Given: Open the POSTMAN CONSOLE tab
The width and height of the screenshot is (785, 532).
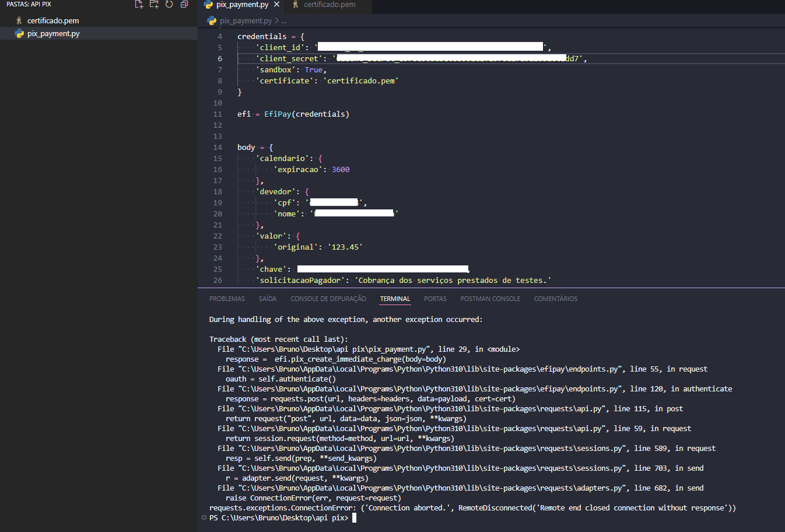Looking at the screenshot, I should [490, 299].
